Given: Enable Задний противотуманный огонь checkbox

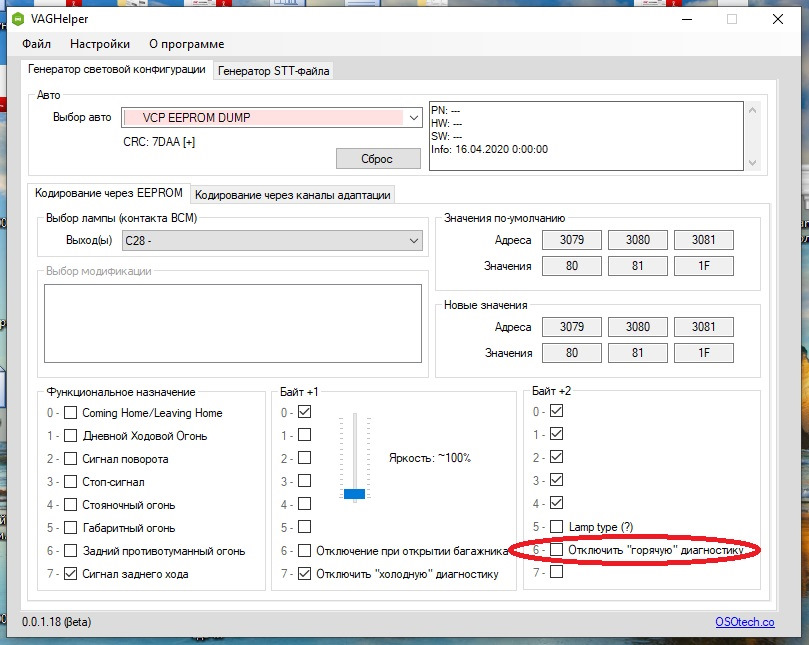Looking at the screenshot, I should [71, 551].
